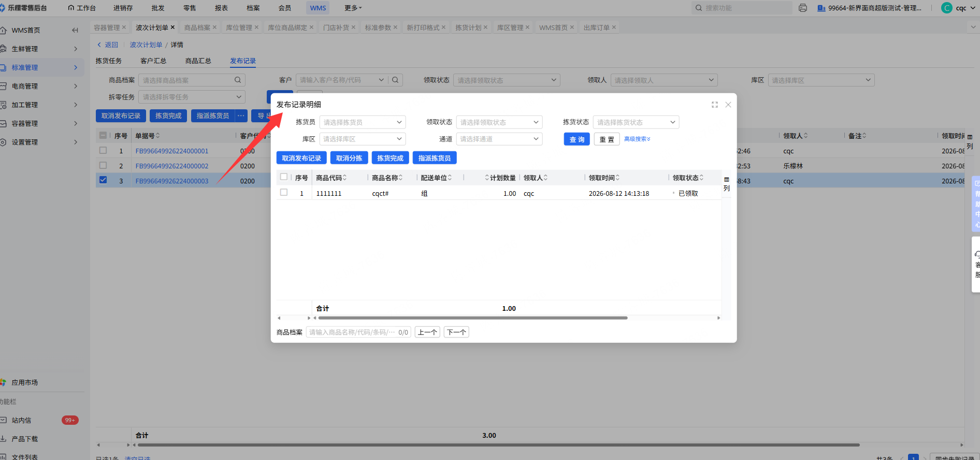Click the 重置 button in dialog
This screenshot has height=460, width=980.
(607, 139)
